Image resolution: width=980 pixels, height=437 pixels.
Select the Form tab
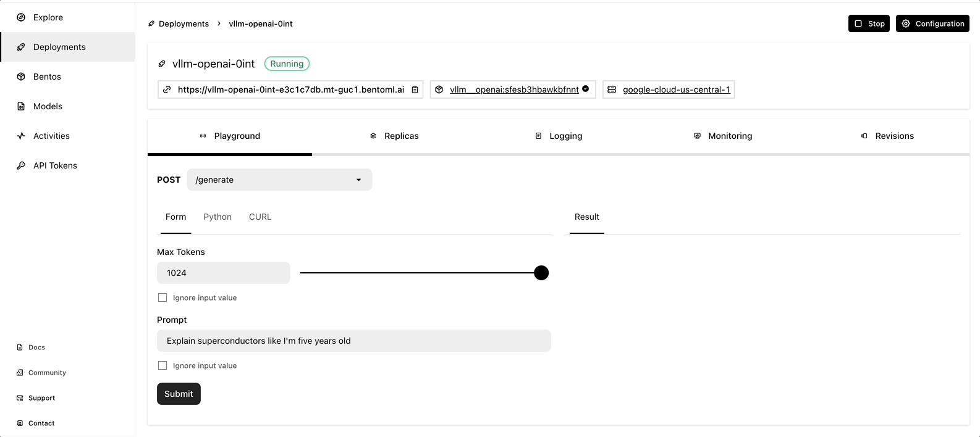click(175, 217)
